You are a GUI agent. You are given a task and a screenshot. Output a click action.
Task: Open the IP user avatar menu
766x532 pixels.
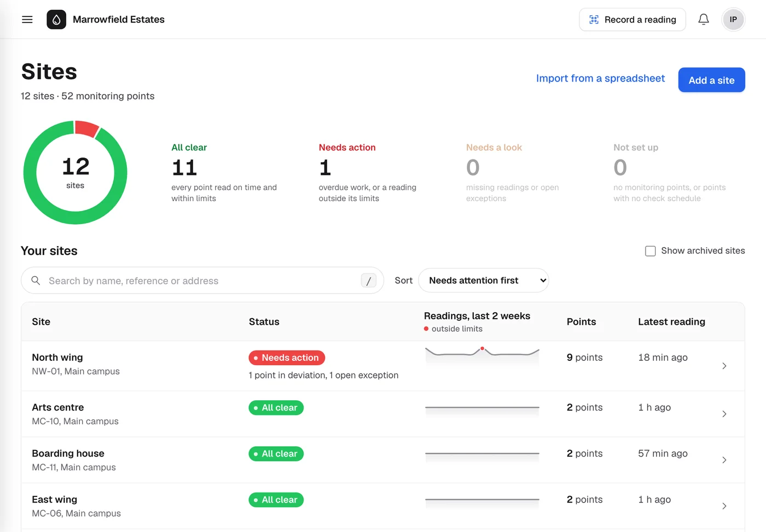pos(733,20)
